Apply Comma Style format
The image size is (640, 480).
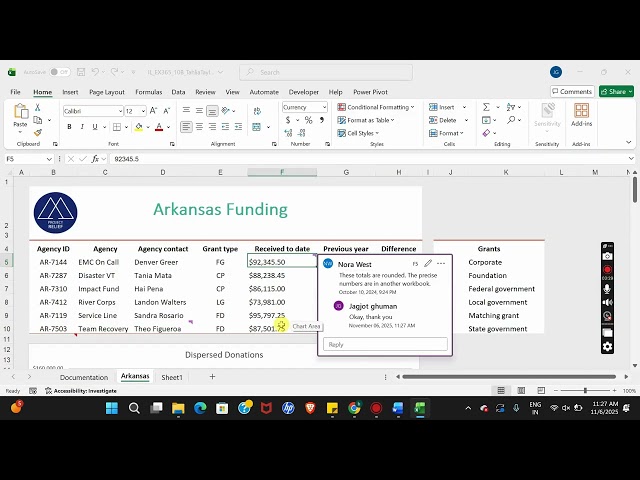tap(322, 120)
